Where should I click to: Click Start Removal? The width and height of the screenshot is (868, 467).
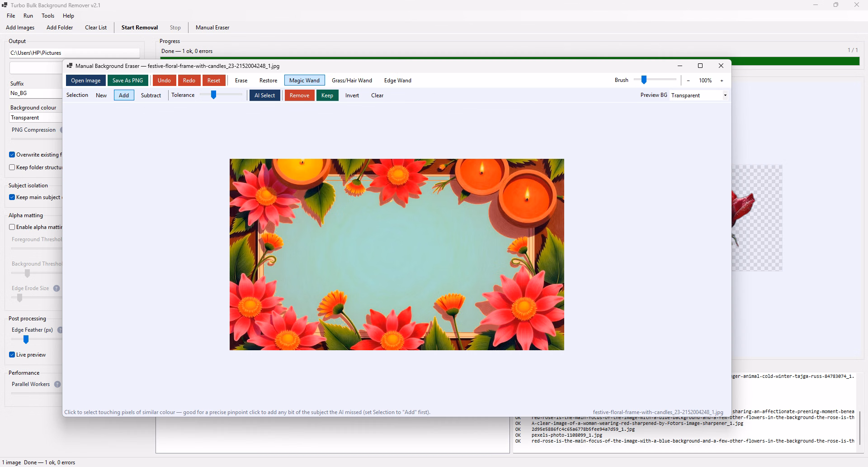point(140,28)
